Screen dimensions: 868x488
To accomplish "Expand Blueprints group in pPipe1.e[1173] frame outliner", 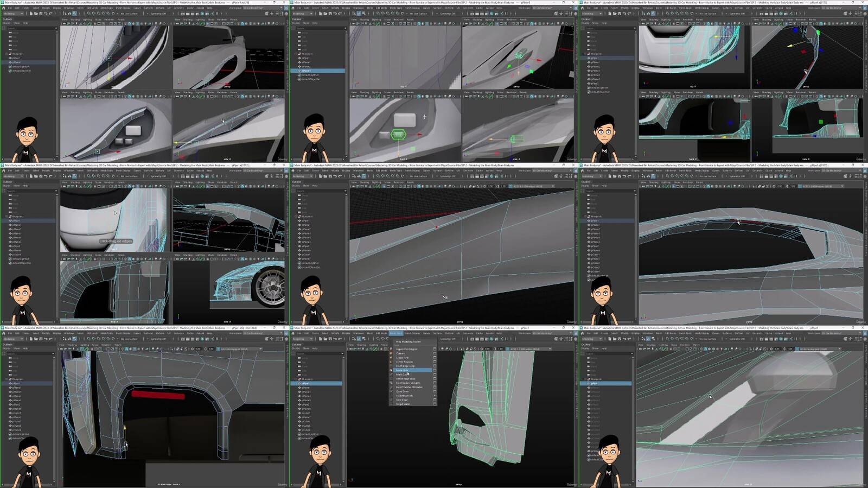I will tap(585, 54).
